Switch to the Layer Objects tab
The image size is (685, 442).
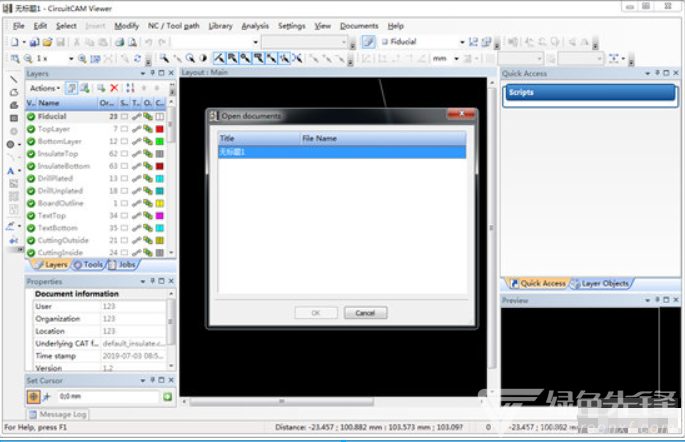(x=601, y=283)
